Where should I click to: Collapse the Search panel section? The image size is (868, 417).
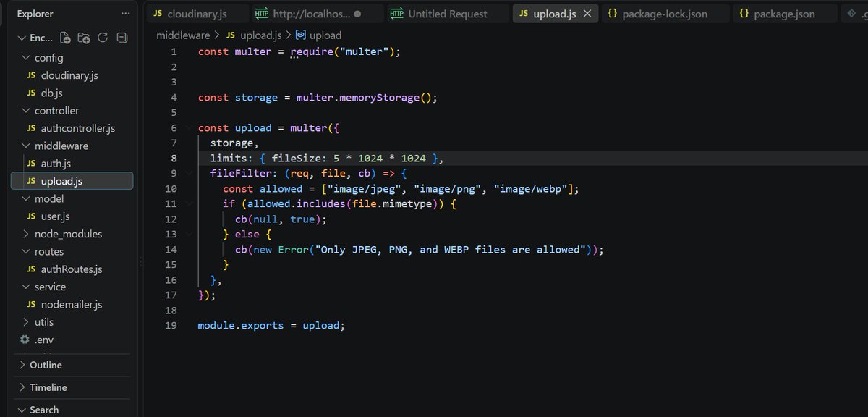pyautogui.click(x=72, y=410)
